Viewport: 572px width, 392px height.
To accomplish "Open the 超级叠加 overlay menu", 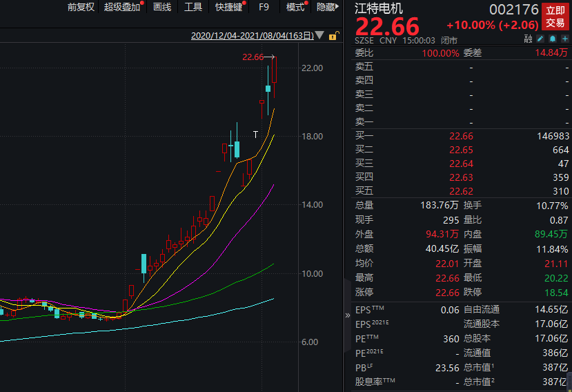I will coord(121,7).
